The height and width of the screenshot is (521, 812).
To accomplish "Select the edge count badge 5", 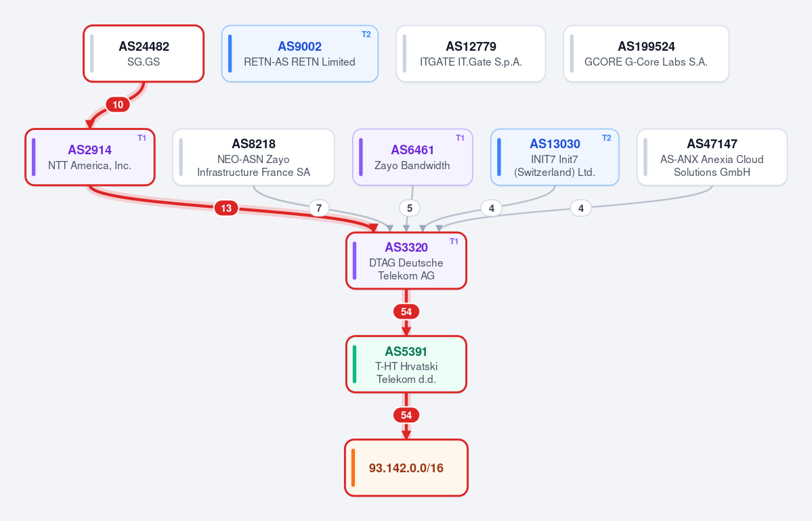I will pyautogui.click(x=410, y=208).
